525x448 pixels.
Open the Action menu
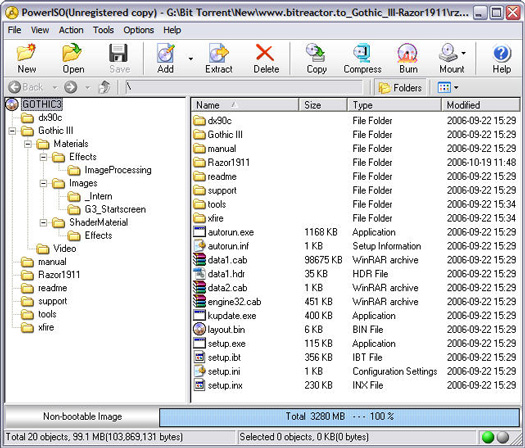[71, 30]
